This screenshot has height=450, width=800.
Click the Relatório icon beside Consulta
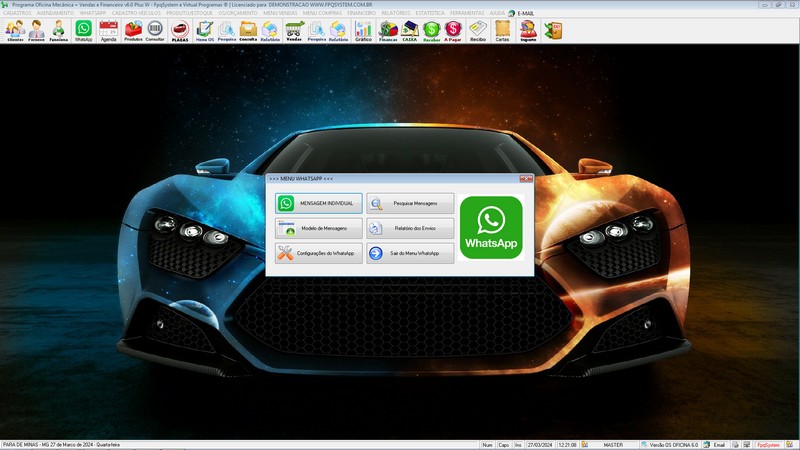270,31
